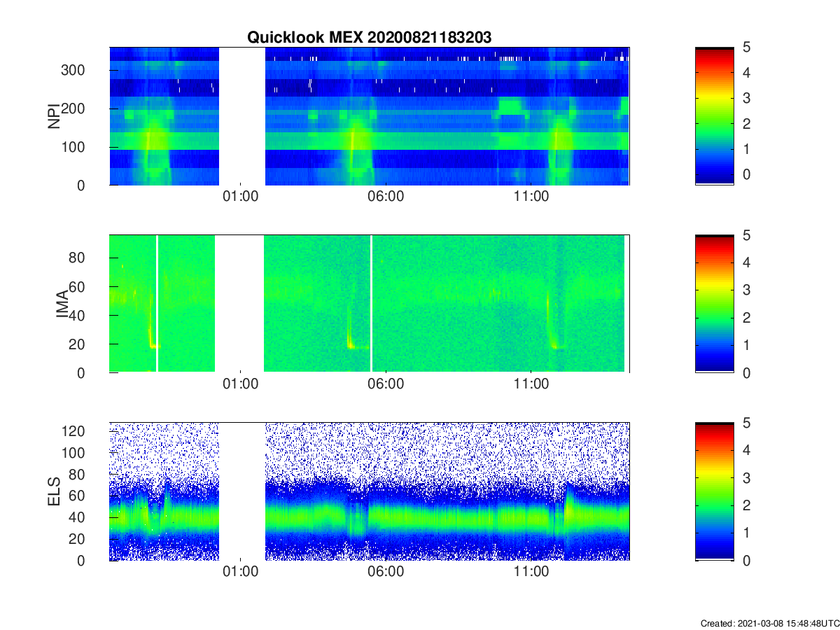Click the 01:00 tick under ELS plot
This screenshot has width=840, height=630.
(241, 572)
